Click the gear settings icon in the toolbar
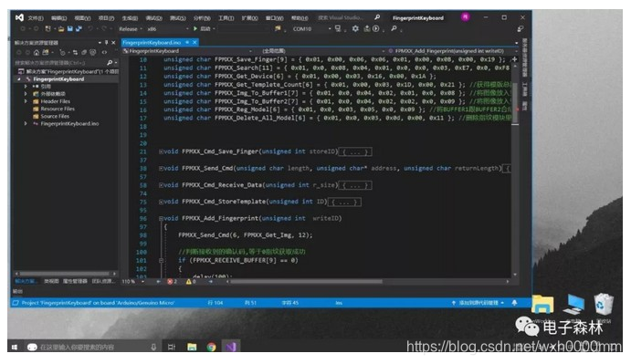The image size is (631, 364). click(355, 28)
